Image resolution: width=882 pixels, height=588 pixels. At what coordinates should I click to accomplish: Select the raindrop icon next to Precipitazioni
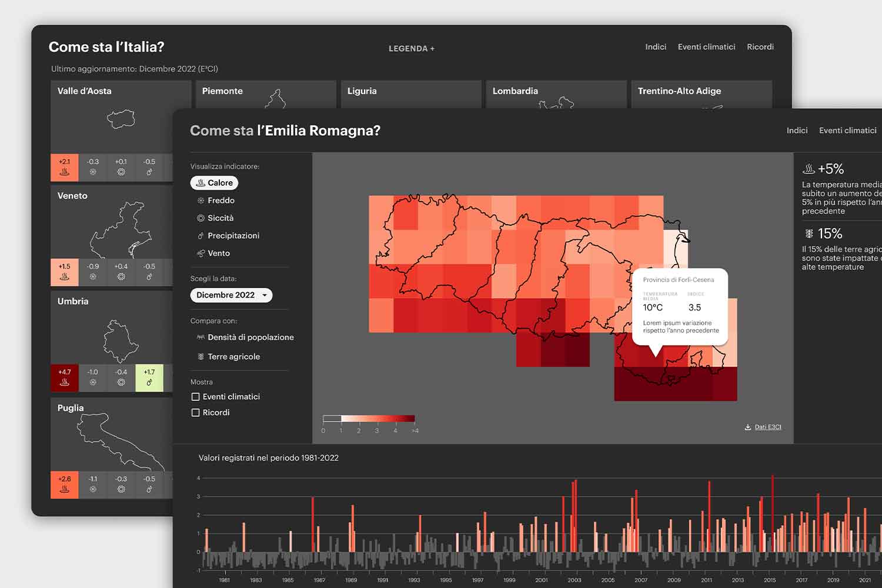pos(200,235)
